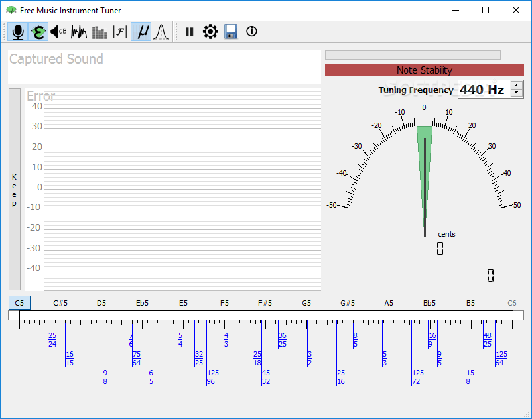Select the Fourier transform |F| icon

coord(120,31)
